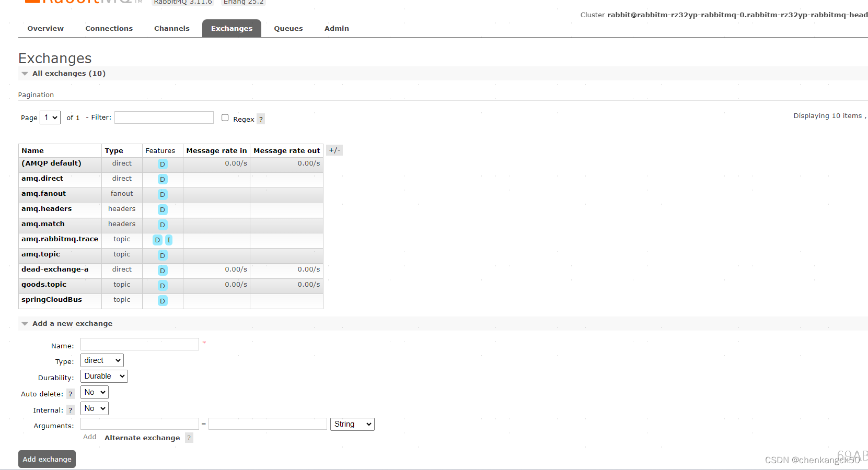Click the dead-exchange-a message rate in value
The image size is (868, 470).
point(236,269)
